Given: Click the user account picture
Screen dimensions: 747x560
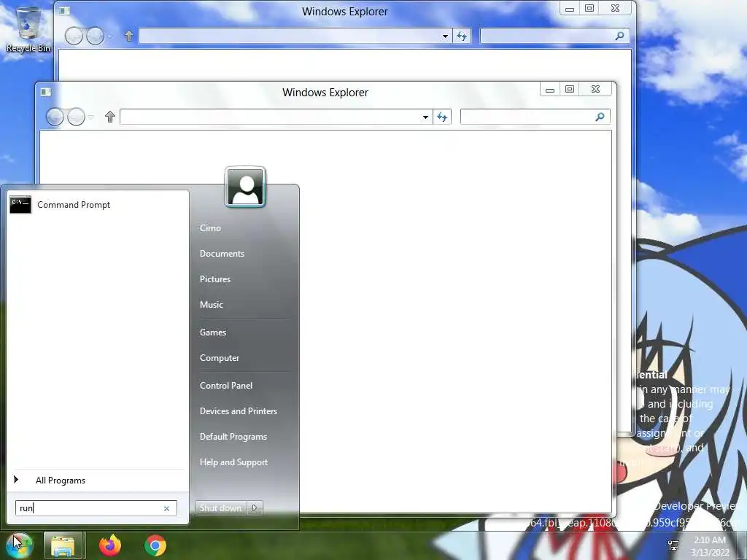Looking at the screenshot, I should pyautogui.click(x=245, y=187).
